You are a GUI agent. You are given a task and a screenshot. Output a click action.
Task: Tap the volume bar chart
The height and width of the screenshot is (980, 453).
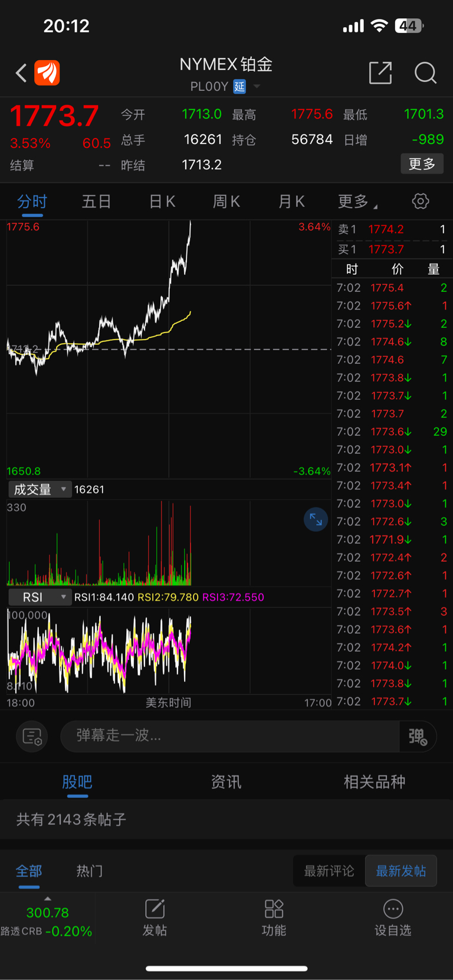pos(169,542)
